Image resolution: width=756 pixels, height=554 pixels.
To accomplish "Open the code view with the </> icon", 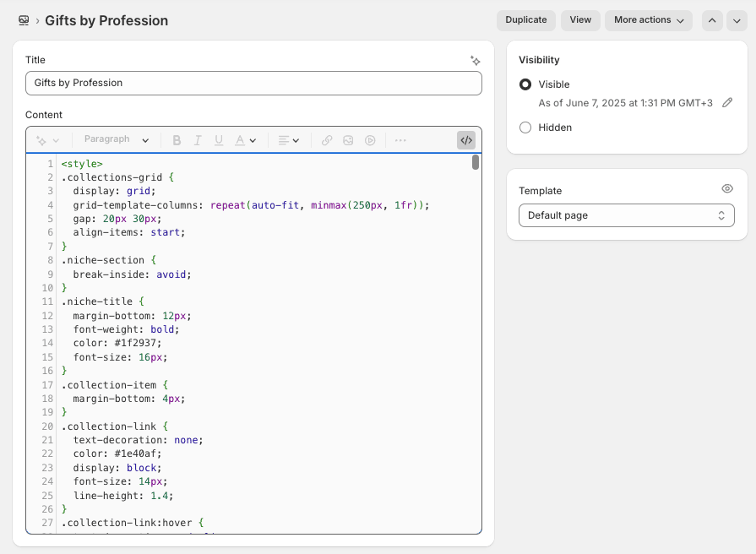I will pyautogui.click(x=466, y=139).
